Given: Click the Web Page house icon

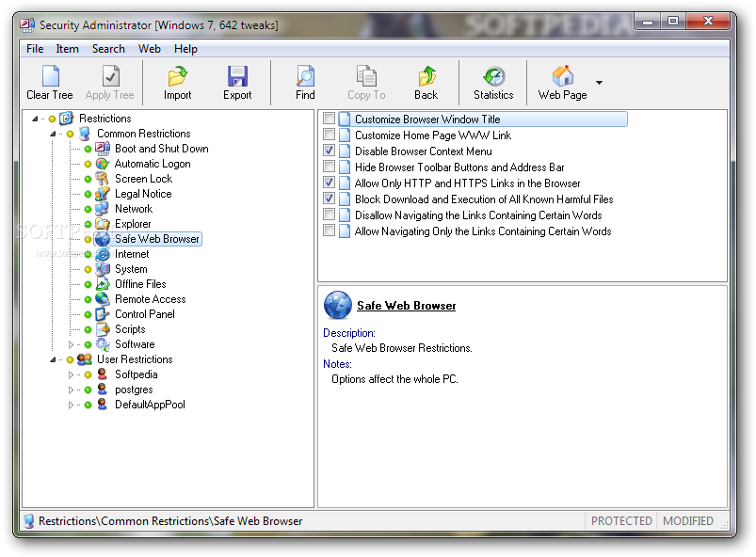Looking at the screenshot, I should (x=563, y=75).
